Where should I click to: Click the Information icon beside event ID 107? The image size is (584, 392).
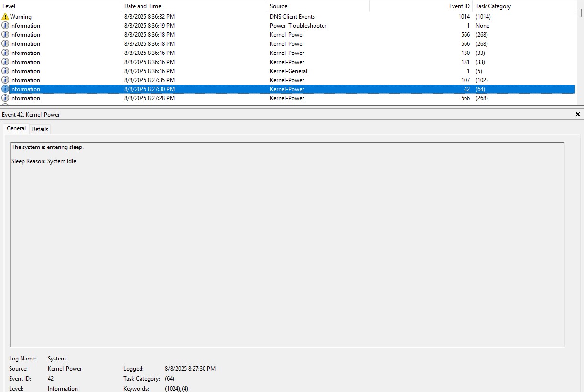pos(5,80)
